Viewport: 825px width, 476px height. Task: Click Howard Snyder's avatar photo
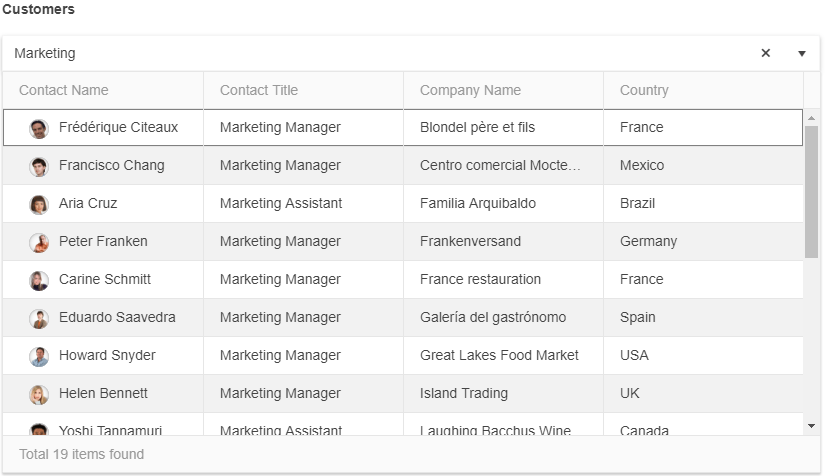[x=39, y=356]
